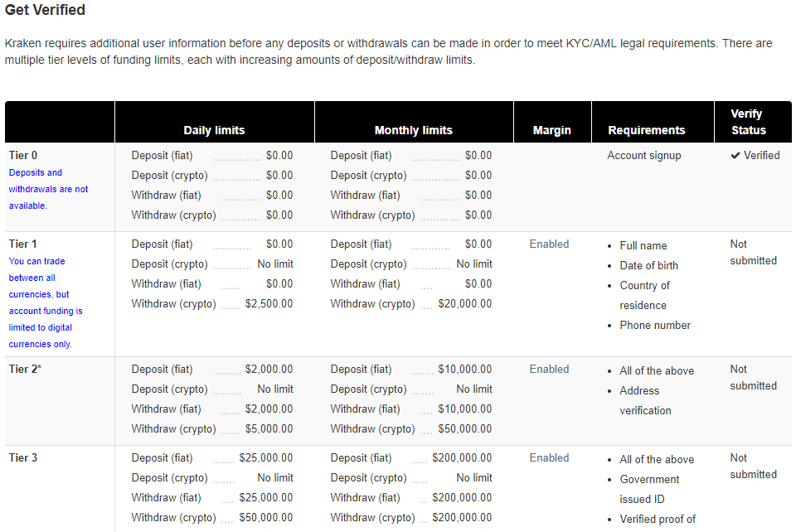Click the Tier 1 Not submitted status
The image size is (796, 532).
click(753, 253)
